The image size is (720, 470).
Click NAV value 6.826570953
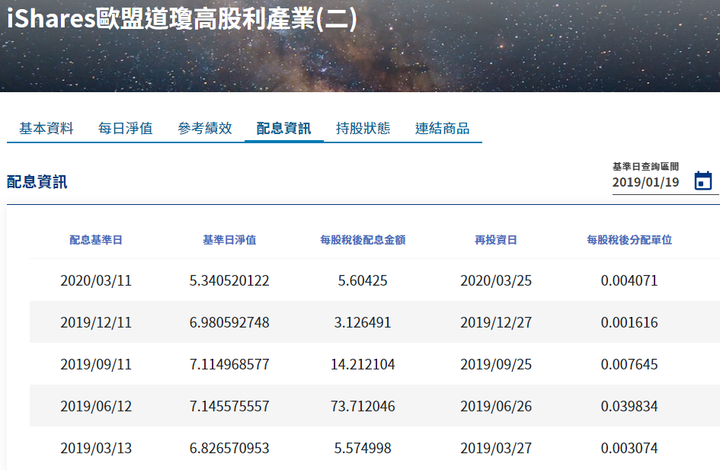(x=229, y=448)
